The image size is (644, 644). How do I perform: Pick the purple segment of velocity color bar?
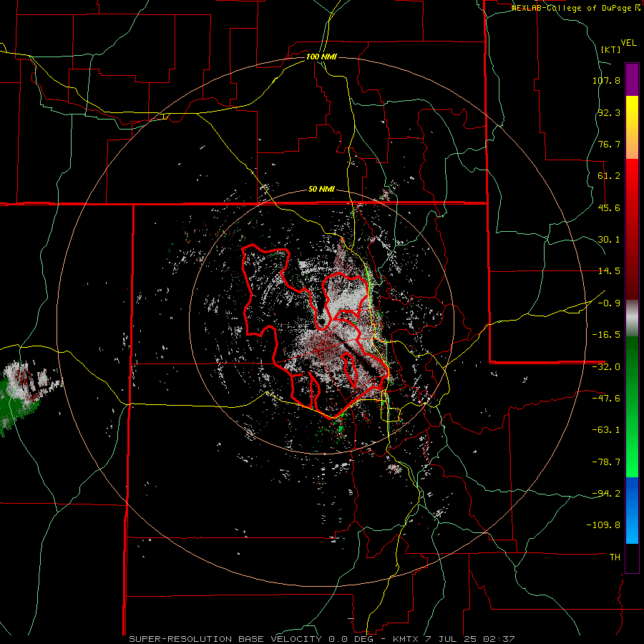click(x=632, y=79)
